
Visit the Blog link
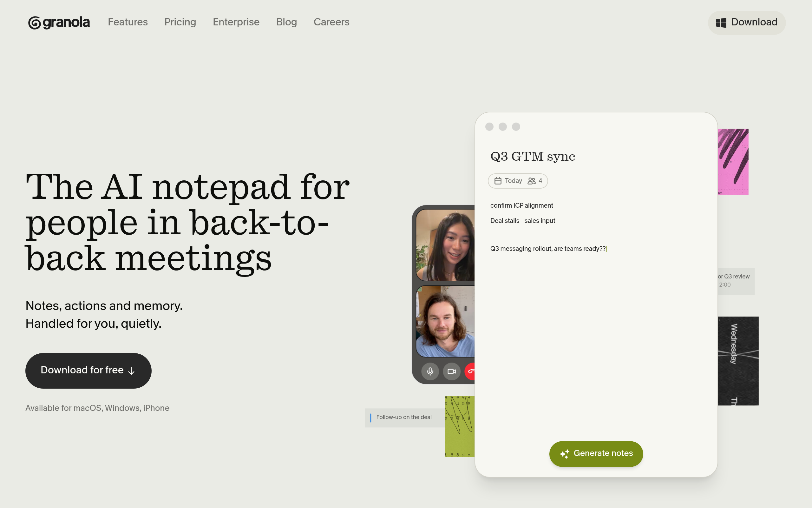286,22
